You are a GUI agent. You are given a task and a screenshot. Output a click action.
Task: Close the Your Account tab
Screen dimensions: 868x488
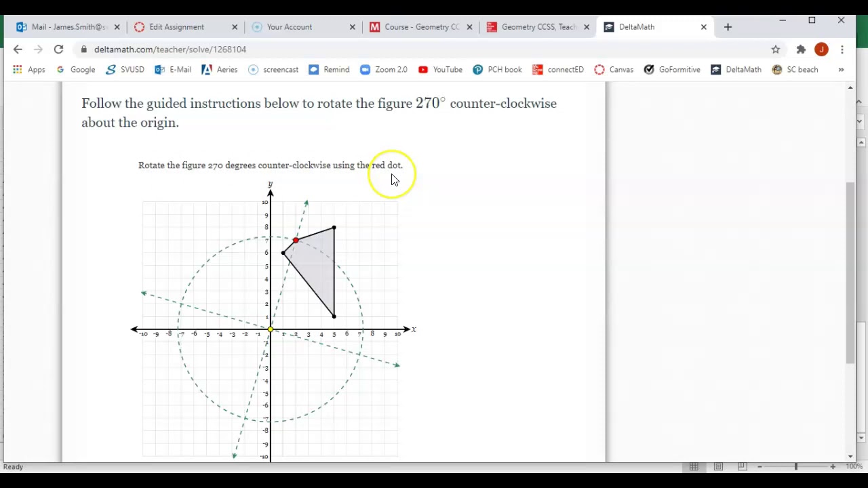pos(352,27)
